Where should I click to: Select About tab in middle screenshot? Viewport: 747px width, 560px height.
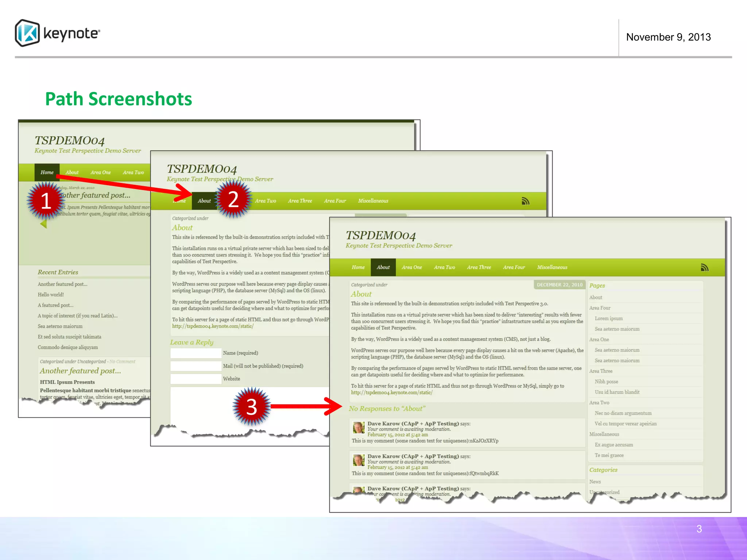[x=204, y=201]
